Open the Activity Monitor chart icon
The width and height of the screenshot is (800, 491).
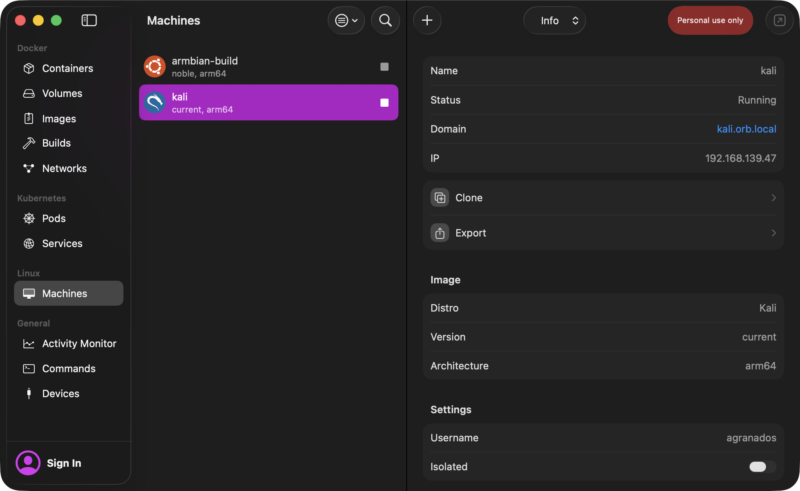(29, 343)
